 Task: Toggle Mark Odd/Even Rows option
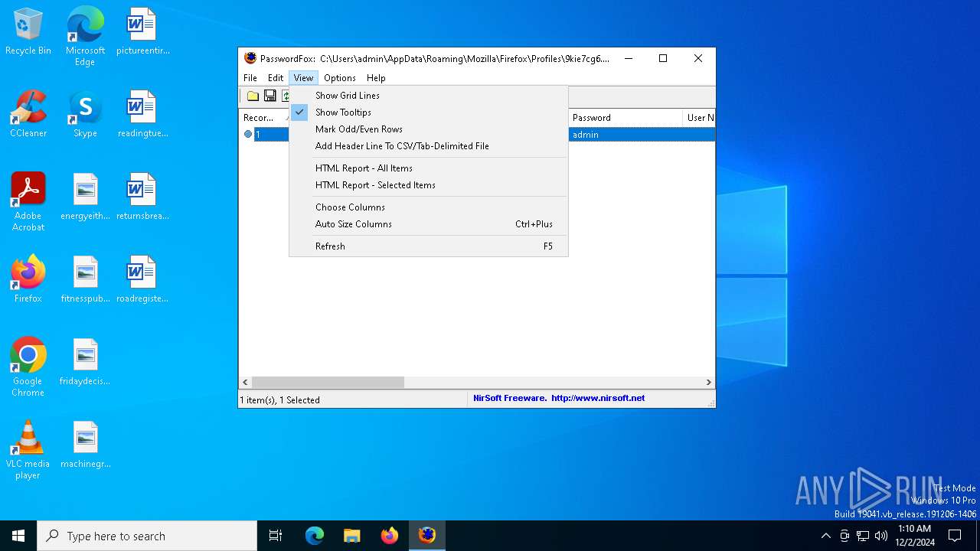[429, 129]
